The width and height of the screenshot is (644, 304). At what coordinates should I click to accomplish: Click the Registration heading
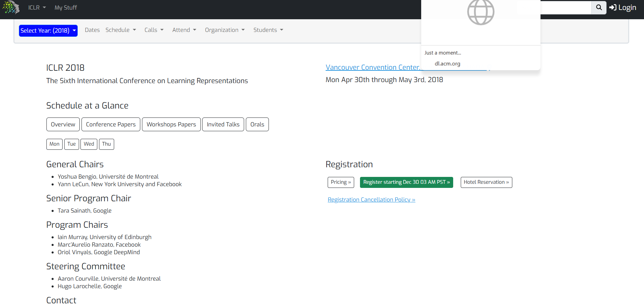click(x=349, y=164)
